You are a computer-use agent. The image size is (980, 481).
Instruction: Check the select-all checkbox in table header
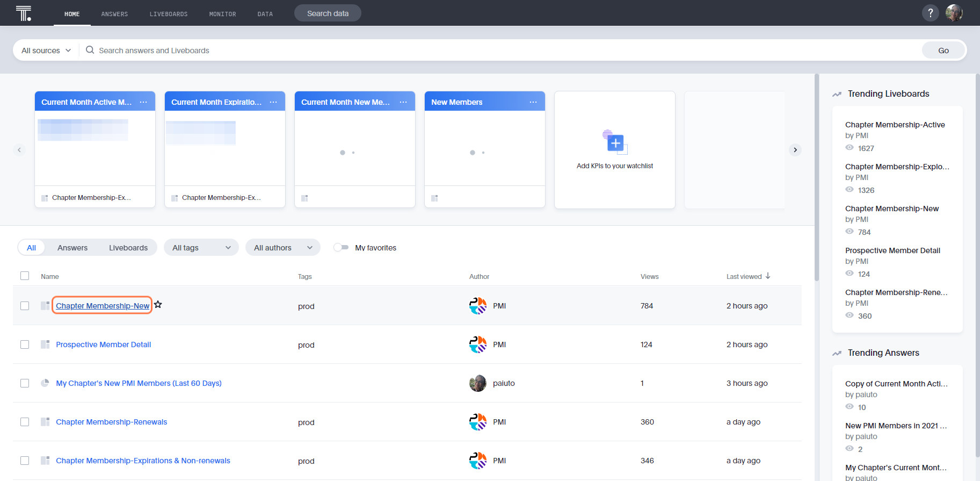coord(25,276)
